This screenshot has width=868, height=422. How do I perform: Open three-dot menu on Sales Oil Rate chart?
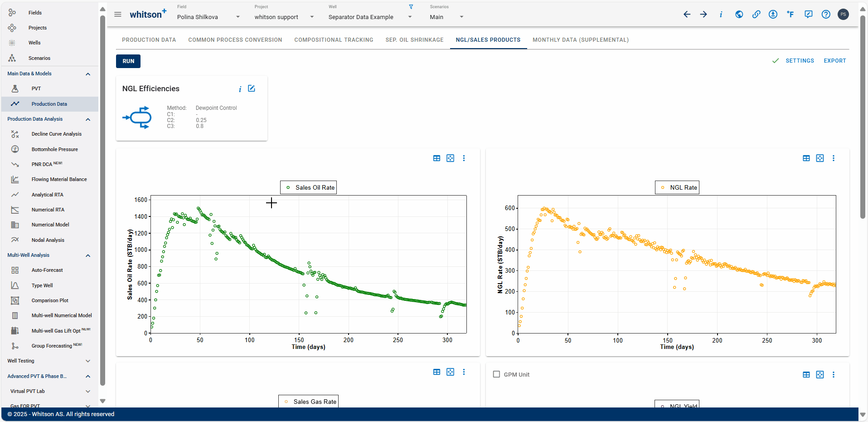pos(464,158)
